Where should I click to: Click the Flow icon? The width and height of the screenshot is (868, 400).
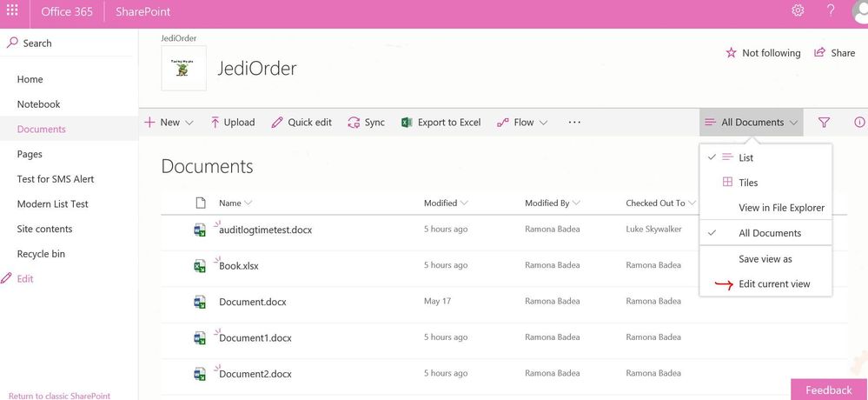(503, 123)
